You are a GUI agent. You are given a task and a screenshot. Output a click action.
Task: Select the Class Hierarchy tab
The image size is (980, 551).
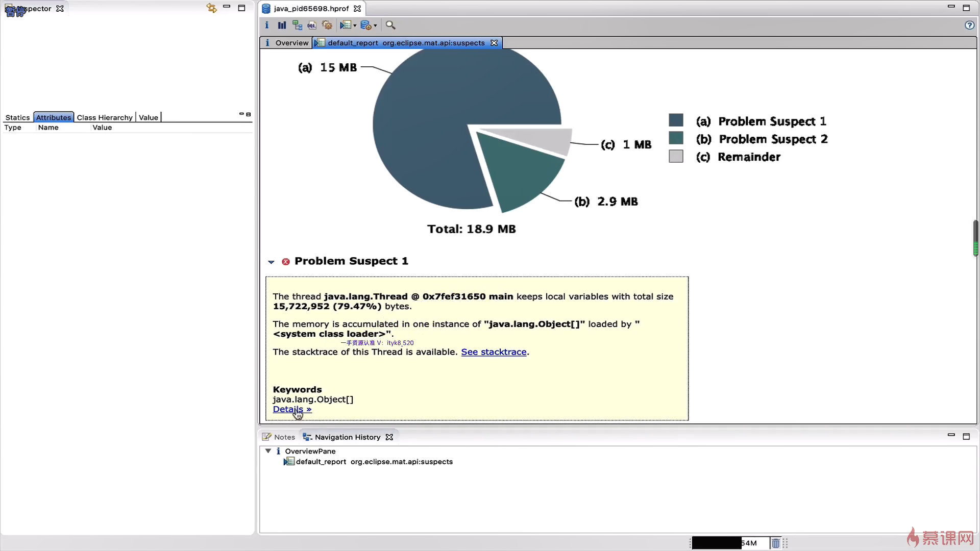click(105, 117)
